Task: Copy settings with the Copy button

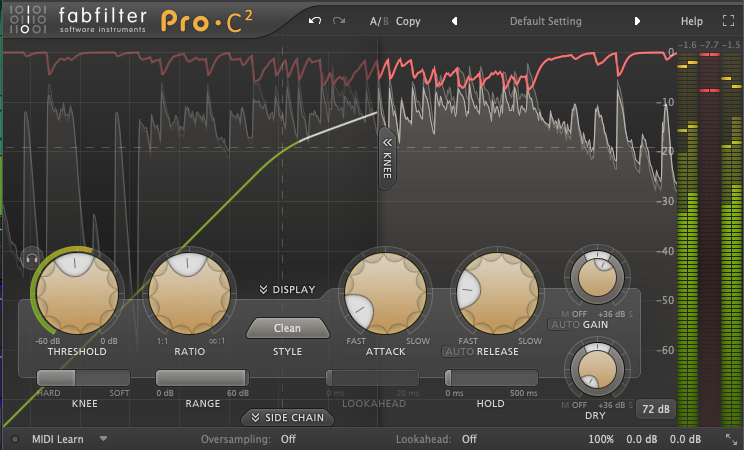Action: (408, 21)
